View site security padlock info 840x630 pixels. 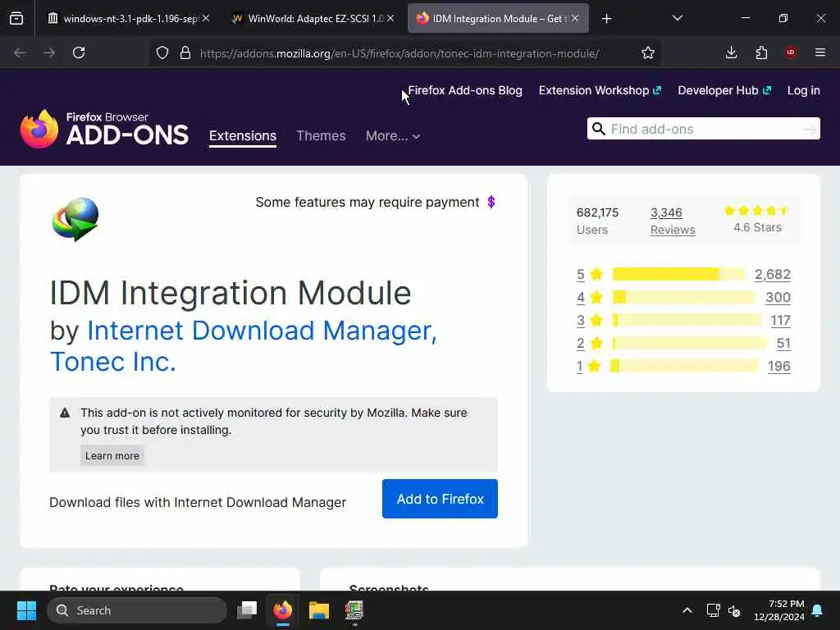[185, 52]
